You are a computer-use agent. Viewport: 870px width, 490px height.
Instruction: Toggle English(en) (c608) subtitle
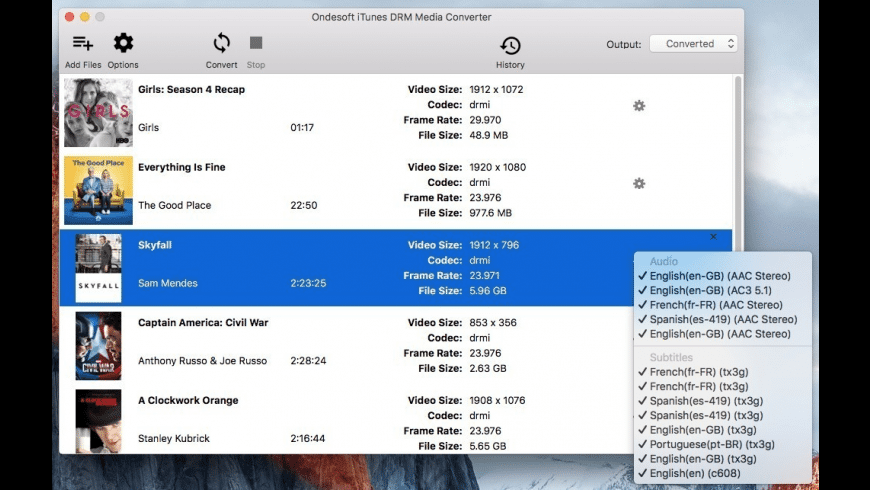[722, 473]
